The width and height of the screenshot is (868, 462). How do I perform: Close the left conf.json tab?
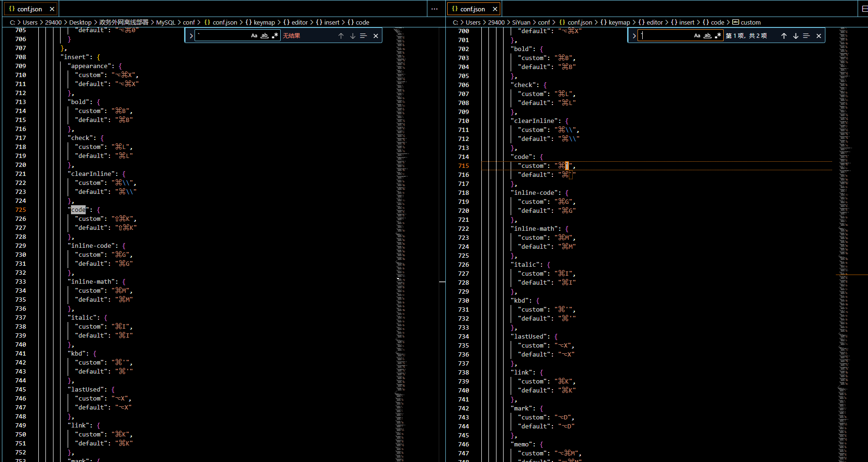coord(52,9)
